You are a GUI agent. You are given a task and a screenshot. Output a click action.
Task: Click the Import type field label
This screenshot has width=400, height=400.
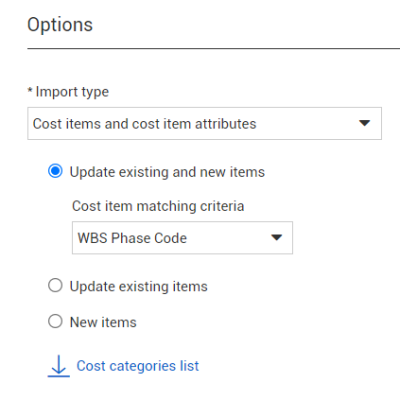(72, 92)
